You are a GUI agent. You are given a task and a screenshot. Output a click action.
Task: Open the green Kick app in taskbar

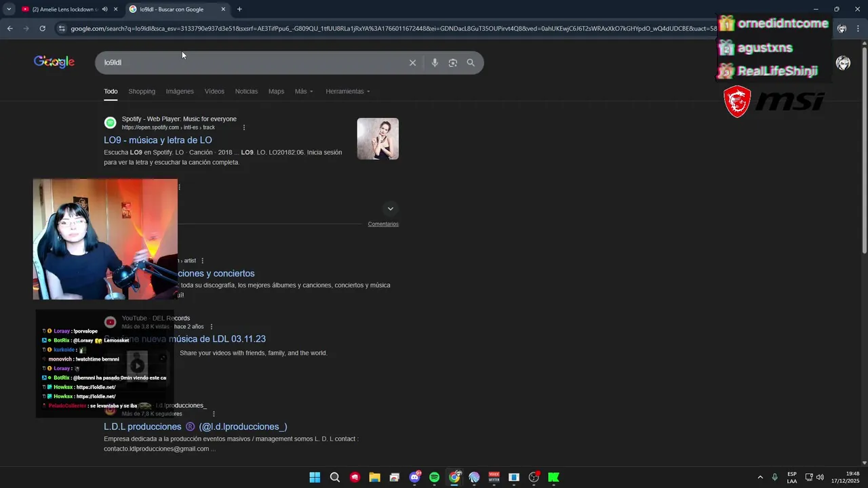pyautogui.click(x=553, y=477)
